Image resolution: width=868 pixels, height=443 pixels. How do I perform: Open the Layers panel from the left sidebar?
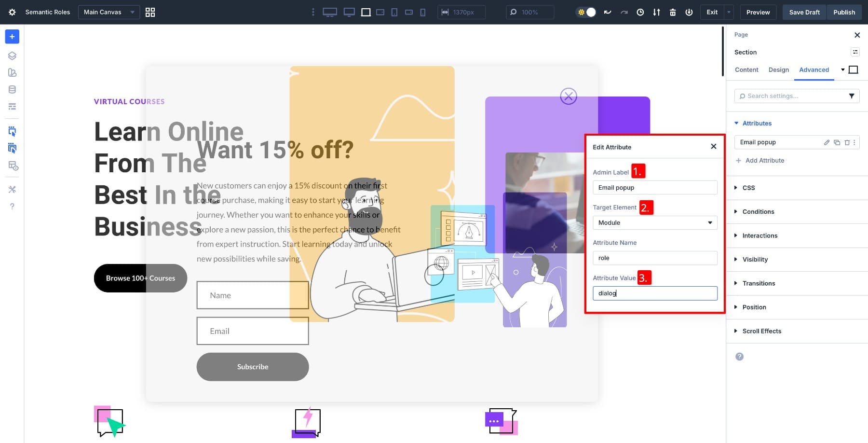coord(12,55)
